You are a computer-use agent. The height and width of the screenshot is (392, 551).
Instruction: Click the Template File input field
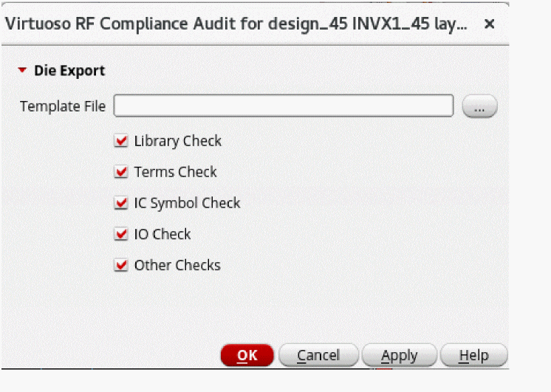(x=284, y=106)
